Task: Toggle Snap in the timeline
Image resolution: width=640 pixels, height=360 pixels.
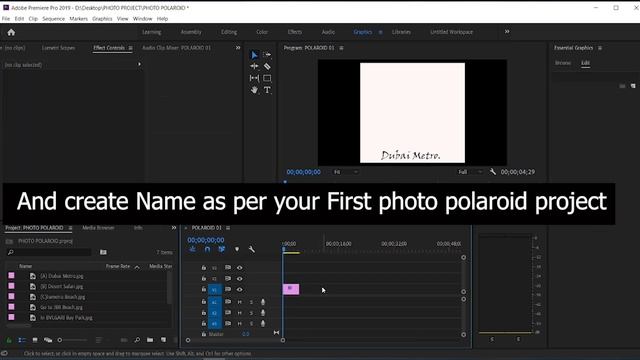Action: pos(207,249)
